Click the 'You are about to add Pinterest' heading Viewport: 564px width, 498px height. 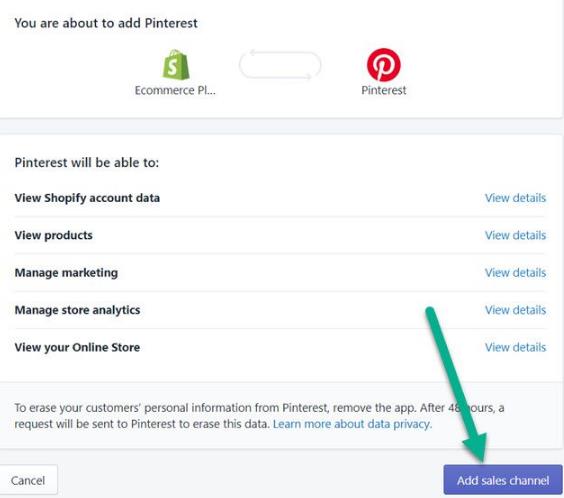pos(106,23)
